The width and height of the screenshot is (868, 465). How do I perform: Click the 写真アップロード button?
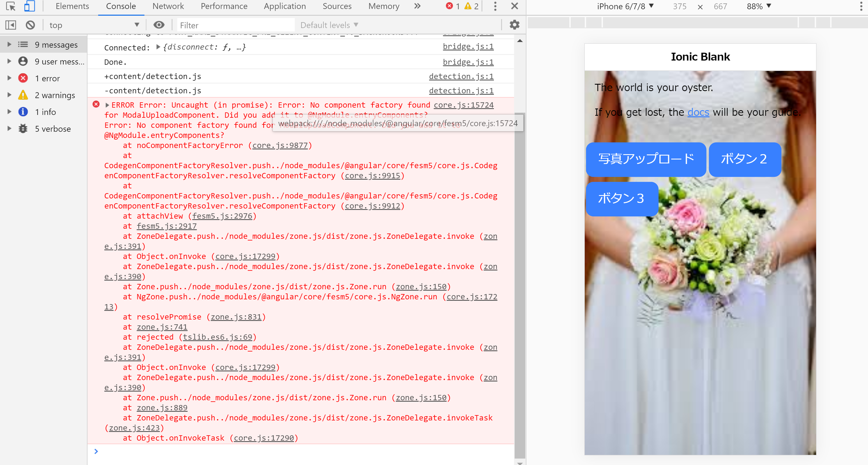(x=646, y=159)
